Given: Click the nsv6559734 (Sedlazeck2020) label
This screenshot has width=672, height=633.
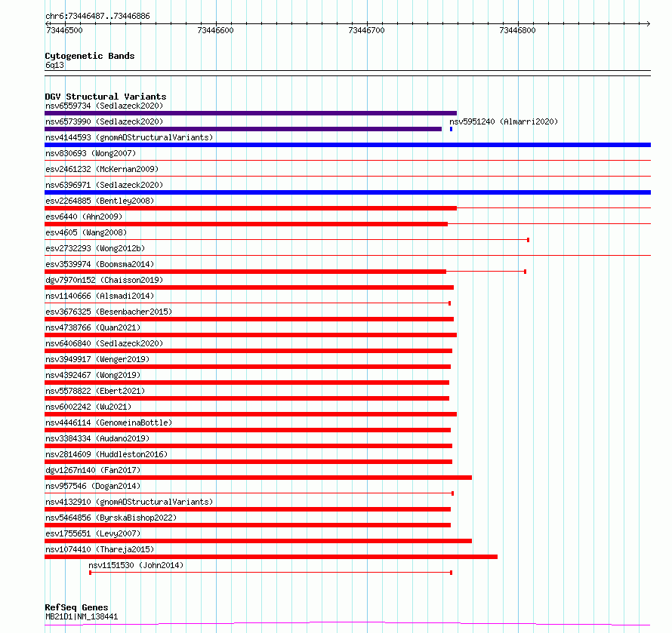Looking at the screenshot, I should point(104,106).
